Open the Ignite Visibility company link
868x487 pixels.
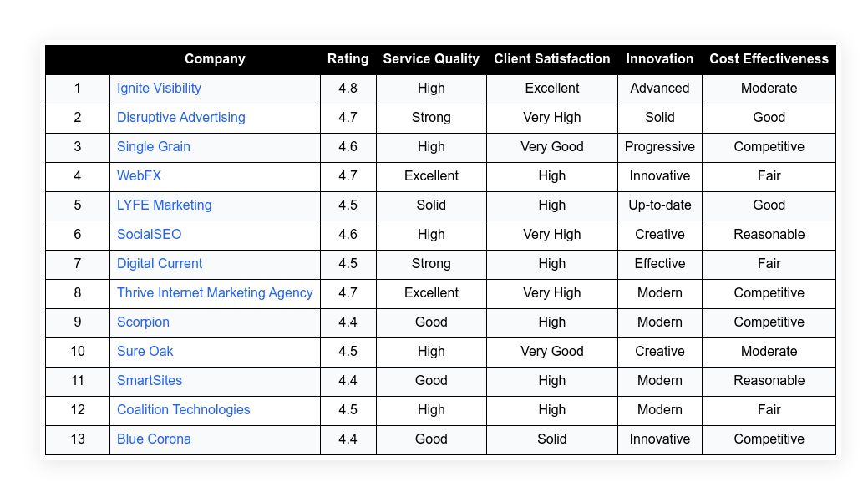[x=159, y=89]
